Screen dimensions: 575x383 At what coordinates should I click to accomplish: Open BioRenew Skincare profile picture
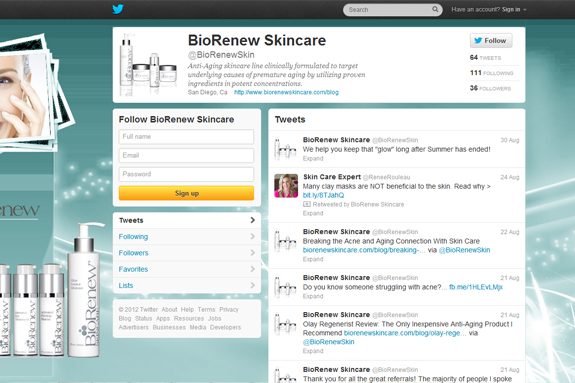coord(148,65)
